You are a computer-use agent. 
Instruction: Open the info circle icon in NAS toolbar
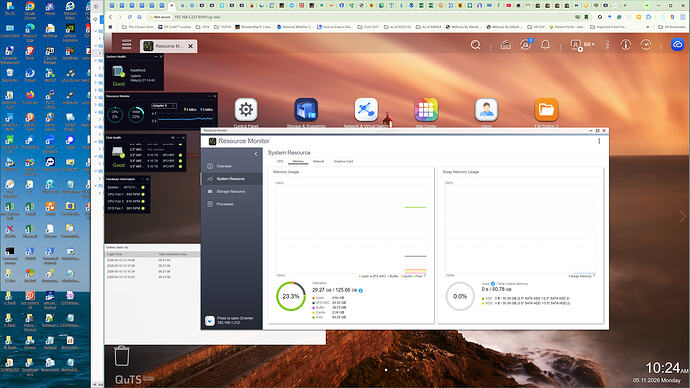(x=626, y=45)
